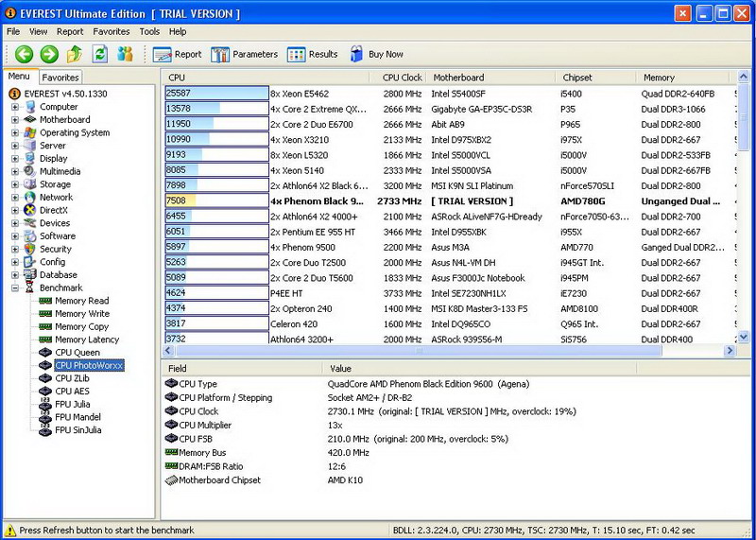This screenshot has height=540, width=756.
Task: Select Memory Latency benchmark
Action: tap(87, 340)
